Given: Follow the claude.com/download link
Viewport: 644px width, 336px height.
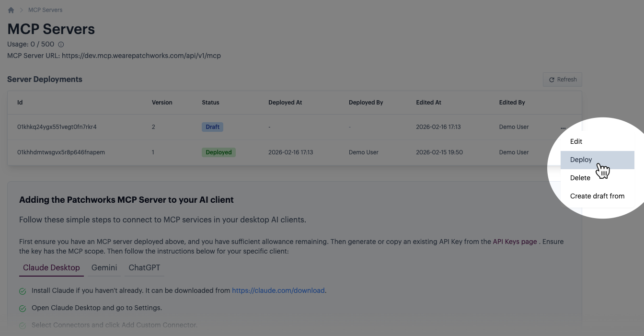Looking at the screenshot, I should (x=278, y=290).
